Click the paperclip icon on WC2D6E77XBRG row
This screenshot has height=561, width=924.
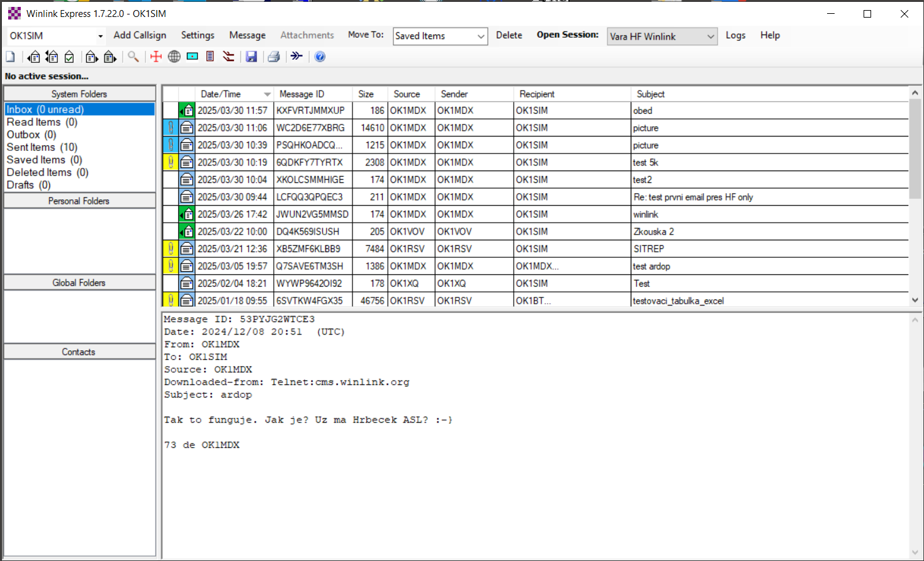tap(171, 128)
